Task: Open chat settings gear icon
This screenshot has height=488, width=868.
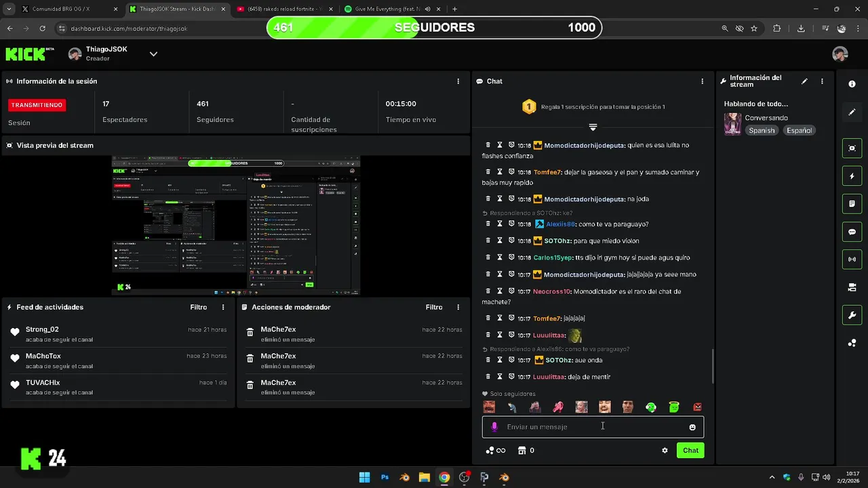Action: click(665, 450)
